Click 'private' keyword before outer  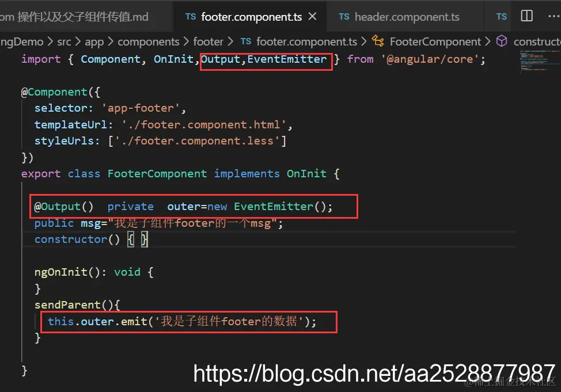131,207
